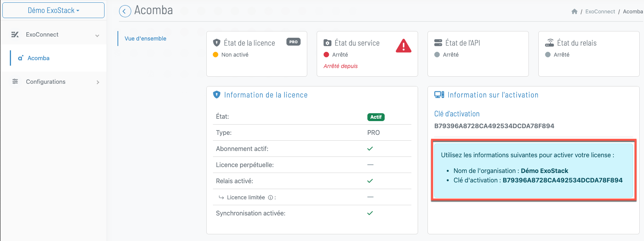Click the back arrow next to Acomba title
Viewport: 644px width, 241px height.
click(125, 11)
